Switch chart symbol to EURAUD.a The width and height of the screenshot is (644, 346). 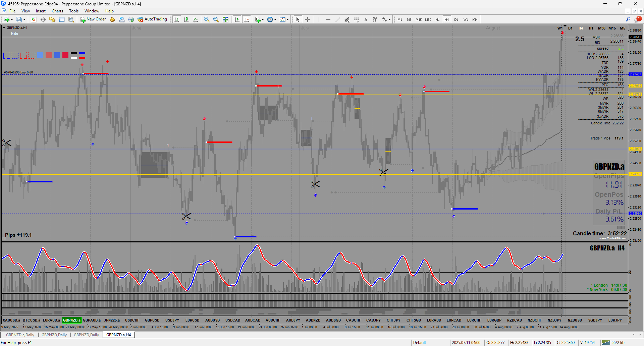52,320
